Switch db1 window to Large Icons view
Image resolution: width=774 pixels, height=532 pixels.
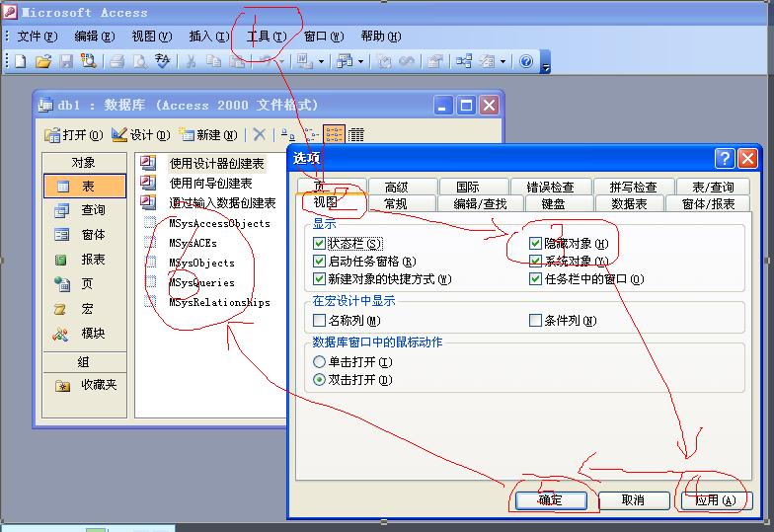click(288, 134)
